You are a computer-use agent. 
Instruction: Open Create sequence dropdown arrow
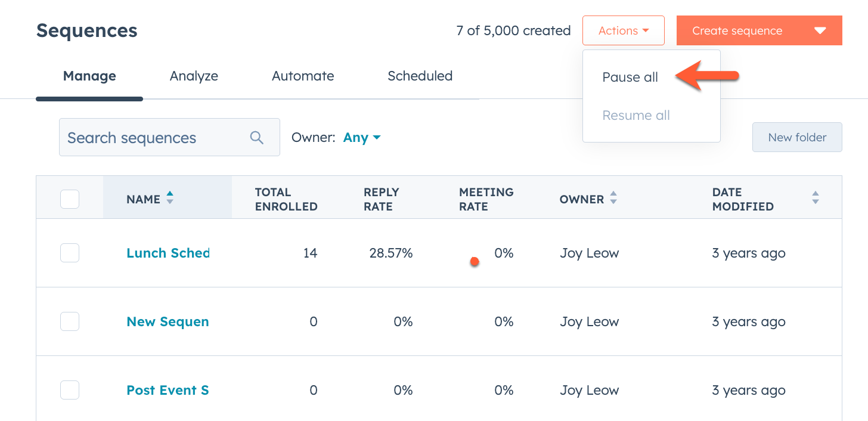[820, 30]
